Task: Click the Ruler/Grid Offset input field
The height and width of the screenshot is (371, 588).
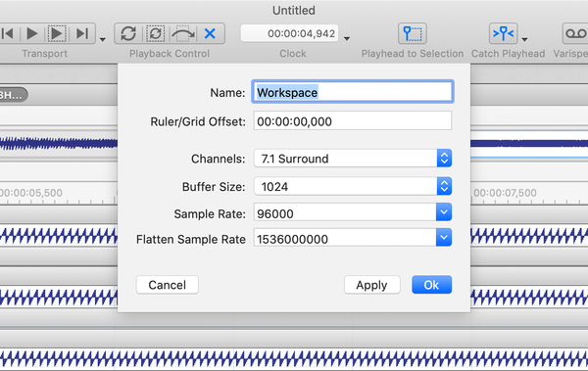Action: tap(353, 120)
